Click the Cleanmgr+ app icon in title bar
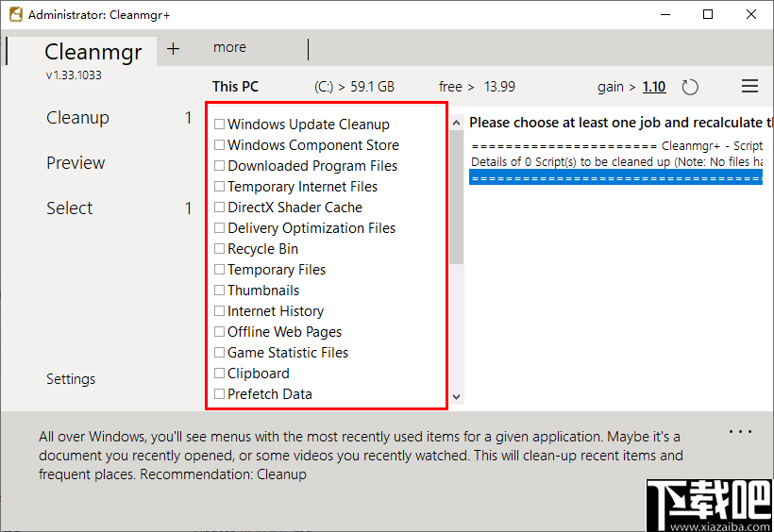The height and width of the screenshot is (532, 774). point(16,14)
